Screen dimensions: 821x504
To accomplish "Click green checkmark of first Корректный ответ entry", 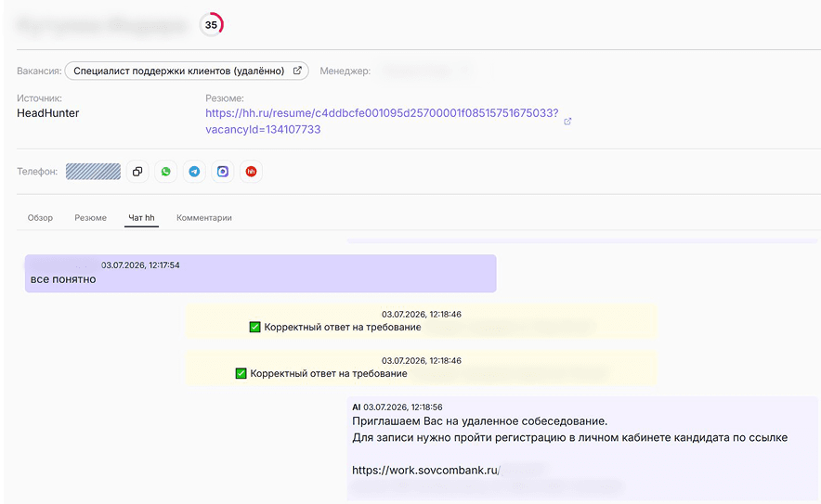I will (x=255, y=328).
